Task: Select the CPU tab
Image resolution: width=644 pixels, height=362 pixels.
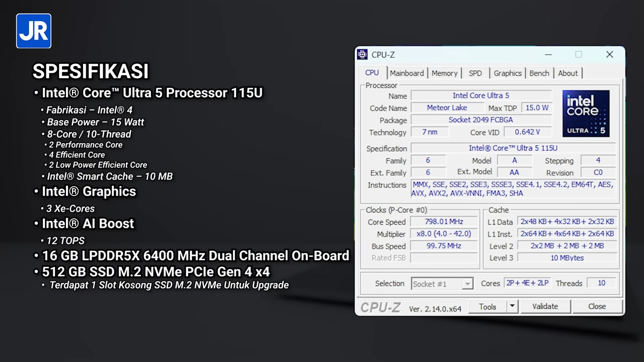Action: coord(372,73)
